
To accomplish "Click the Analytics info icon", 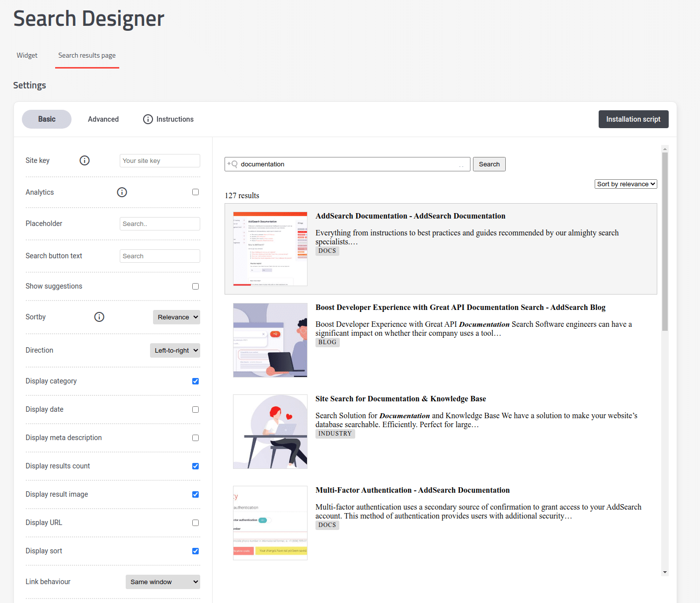I will 122,192.
